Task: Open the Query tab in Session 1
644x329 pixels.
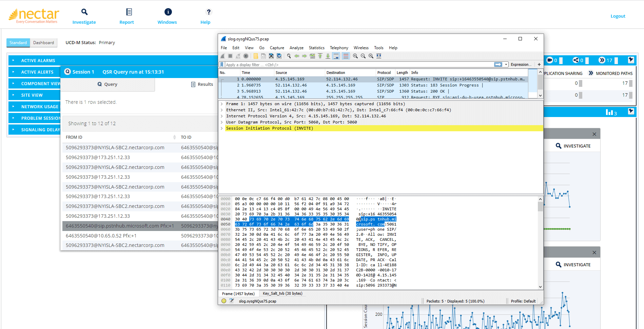Action: [108, 84]
